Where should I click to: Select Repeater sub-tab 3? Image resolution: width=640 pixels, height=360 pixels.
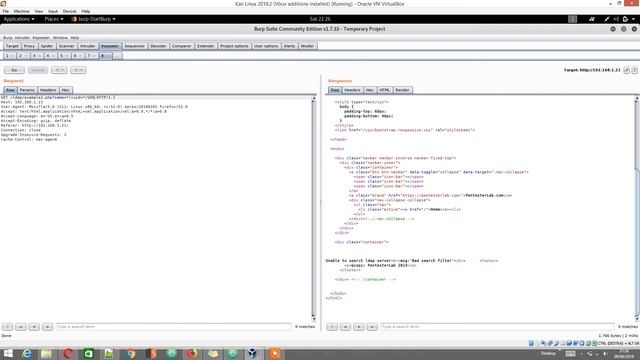pyautogui.click(x=37, y=56)
